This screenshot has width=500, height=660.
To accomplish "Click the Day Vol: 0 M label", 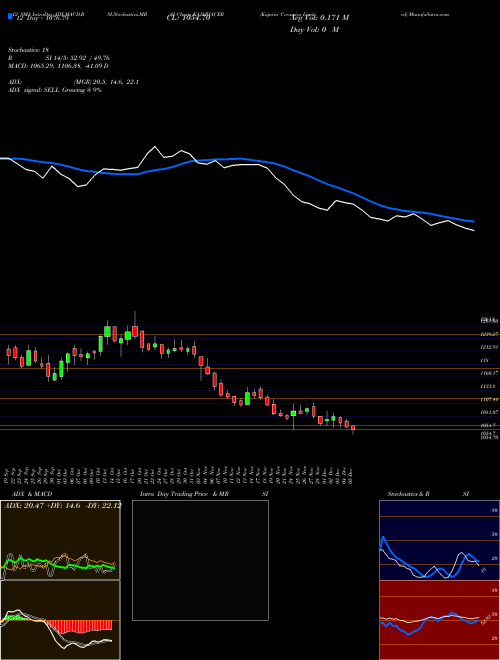I will point(314,30).
